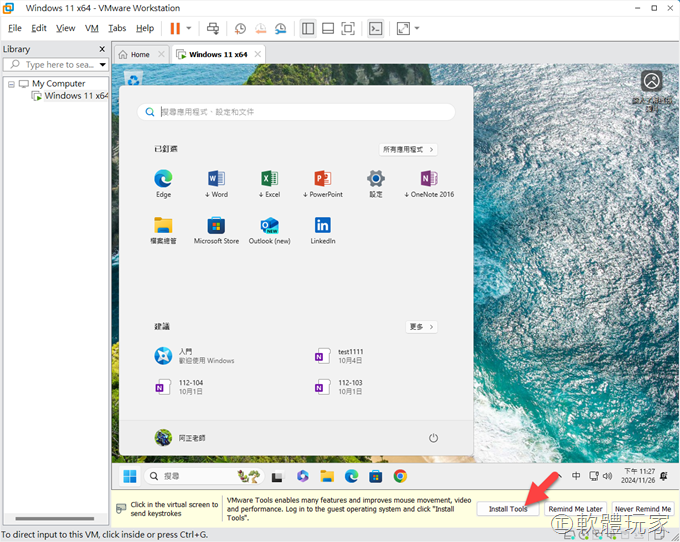Click the Start menu search field

click(296, 112)
